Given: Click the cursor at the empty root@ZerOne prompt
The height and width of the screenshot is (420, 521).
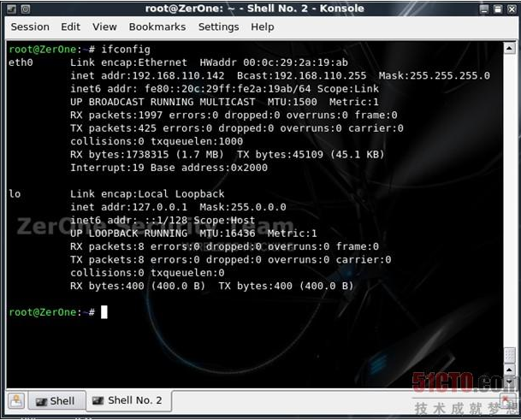Looking at the screenshot, I should pos(104,312).
